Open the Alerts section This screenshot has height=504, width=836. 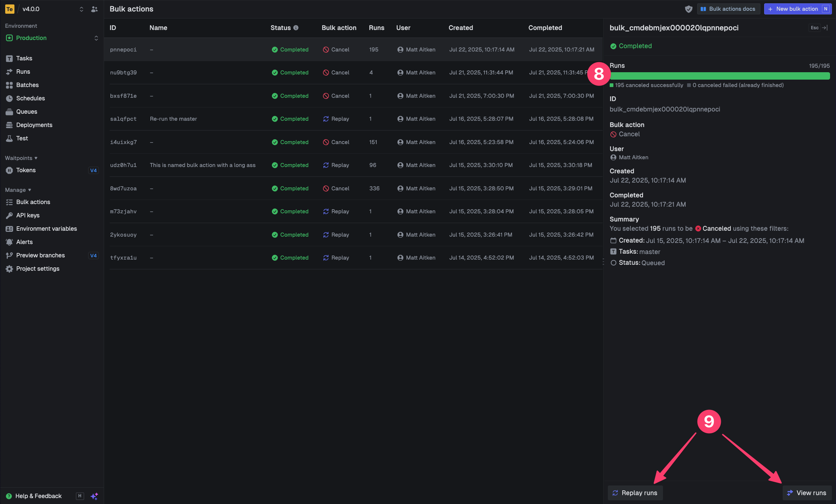(x=24, y=242)
